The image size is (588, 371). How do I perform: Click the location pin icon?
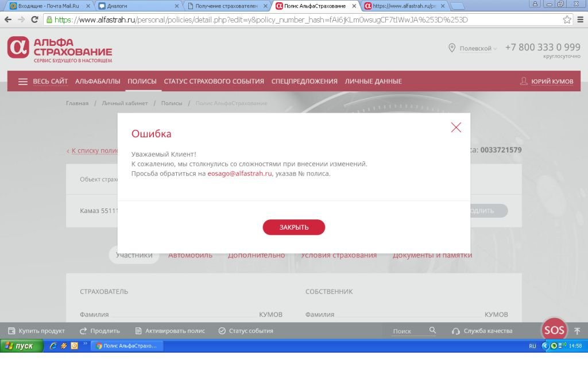coord(452,48)
